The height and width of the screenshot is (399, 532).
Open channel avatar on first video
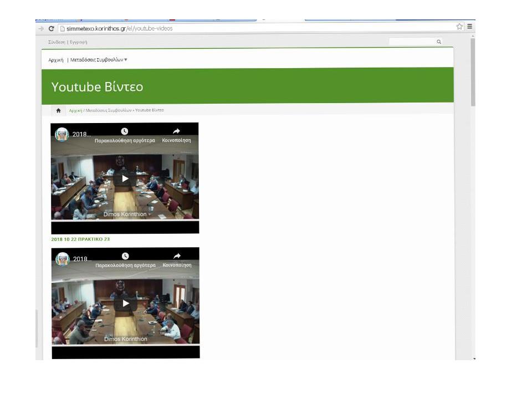tap(62, 134)
